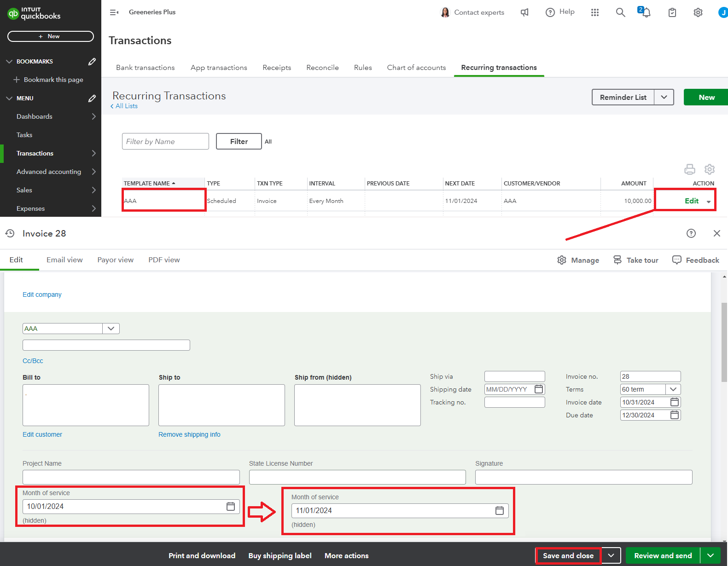Open the apps grid icon
This screenshot has width=728, height=566.
click(595, 12)
